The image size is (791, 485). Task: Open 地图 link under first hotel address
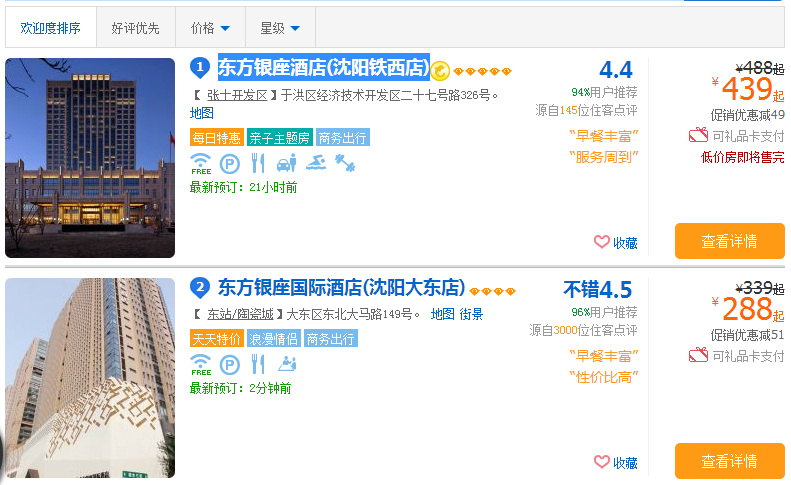tap(202, 113)
